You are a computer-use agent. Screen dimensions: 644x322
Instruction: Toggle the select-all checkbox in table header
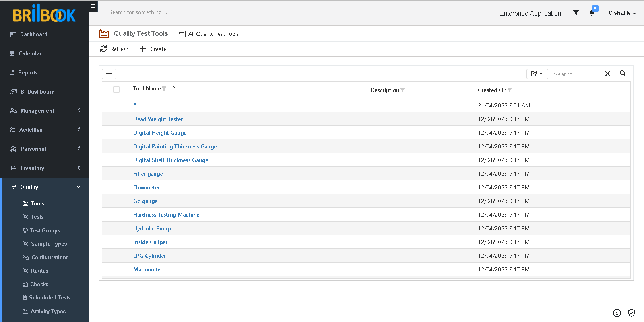[116, 90]
